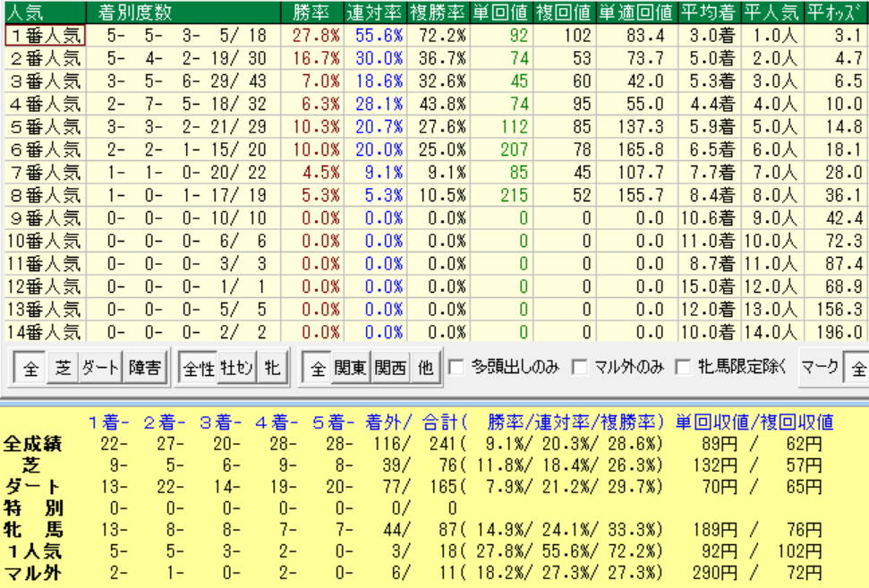Select the 他 region filter button
The image size is (869, 588).
(425, 368)
